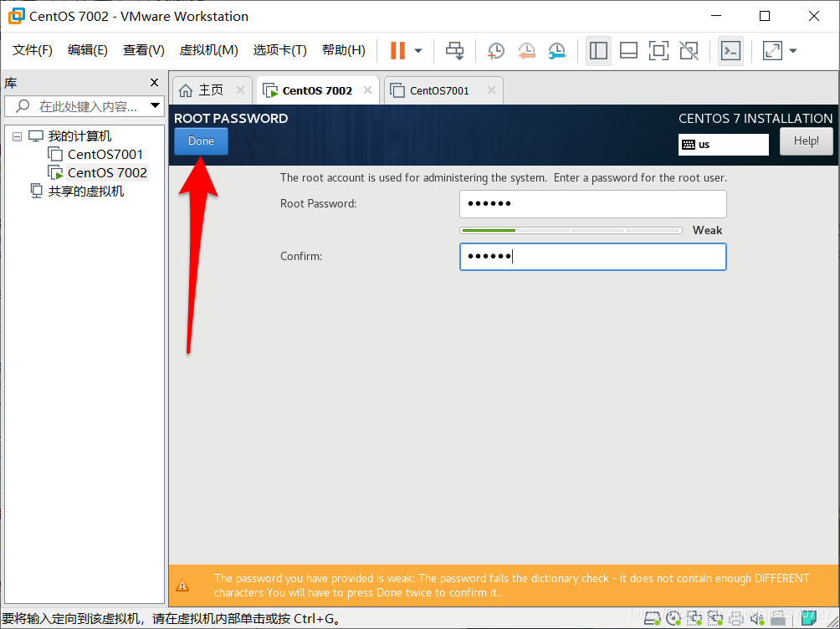
Task: Close the 主页 tab
Action: 240,90
